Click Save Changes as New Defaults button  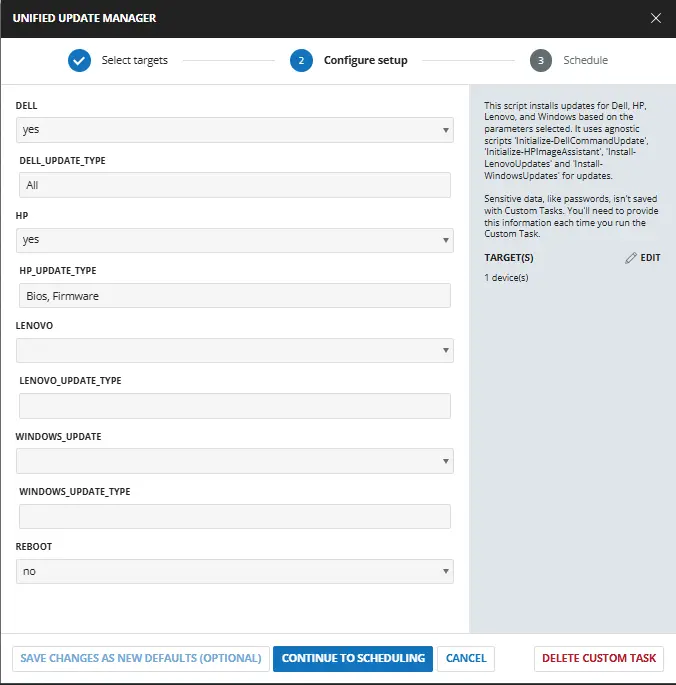point(141,658)
